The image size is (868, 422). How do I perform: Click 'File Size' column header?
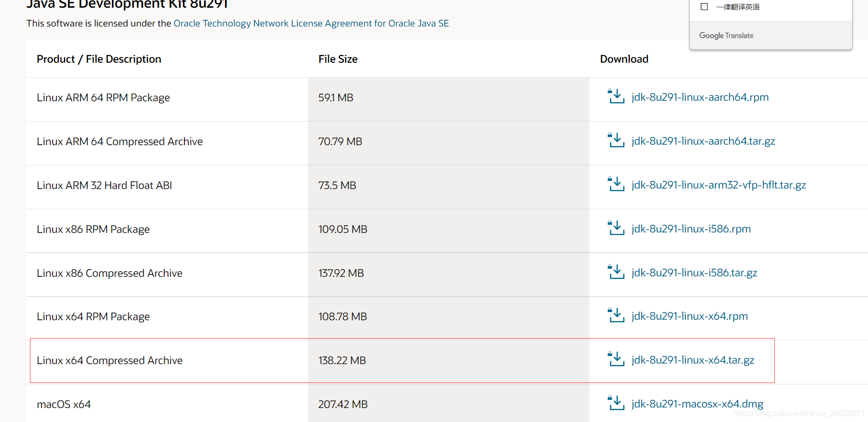point(338,59)
